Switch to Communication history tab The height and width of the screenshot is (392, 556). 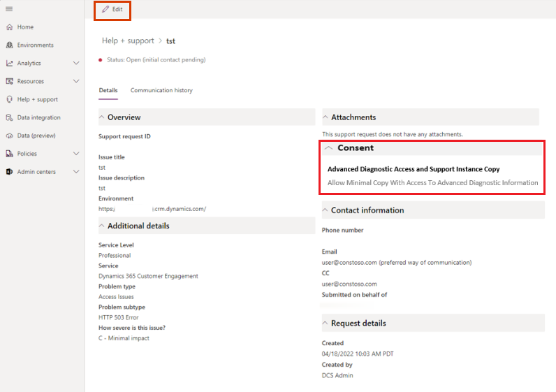(161, 90)
